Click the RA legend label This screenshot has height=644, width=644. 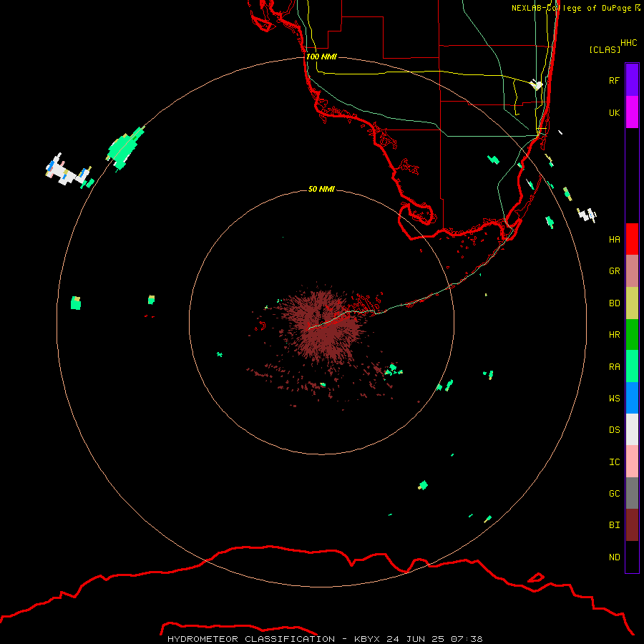pyautogui.click(x=614, y=366)
